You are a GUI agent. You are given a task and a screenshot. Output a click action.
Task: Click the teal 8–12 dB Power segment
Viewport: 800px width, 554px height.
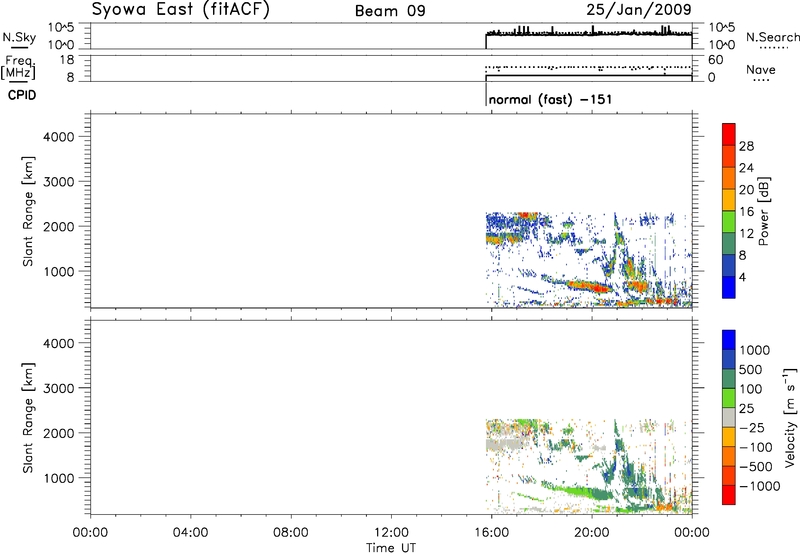pos(729,243)
